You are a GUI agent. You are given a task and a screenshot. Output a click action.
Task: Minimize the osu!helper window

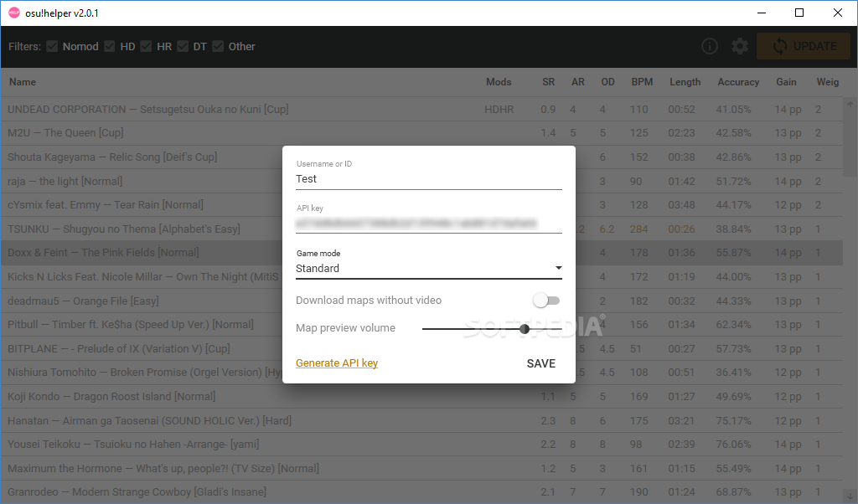[761, 13]
